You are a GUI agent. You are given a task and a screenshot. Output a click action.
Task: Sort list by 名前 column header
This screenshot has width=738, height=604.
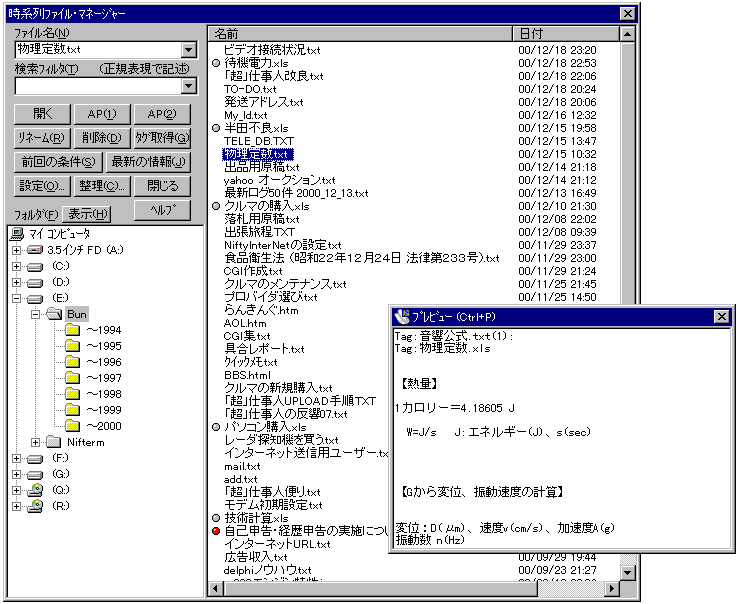click(x=360, y=34)
